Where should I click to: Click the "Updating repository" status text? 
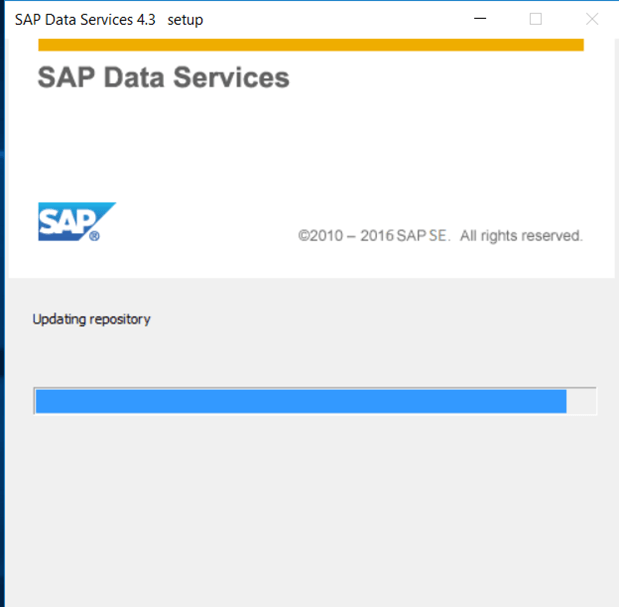91,319
